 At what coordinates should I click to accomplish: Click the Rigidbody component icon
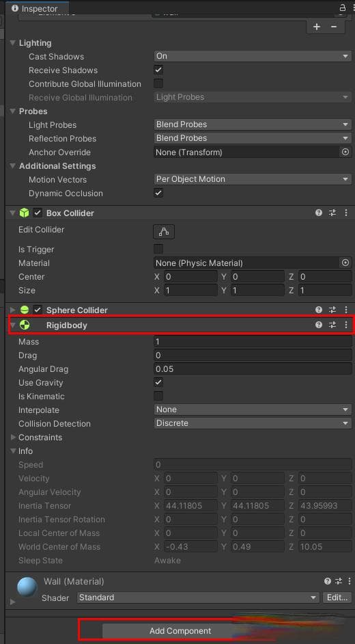(24, 325)
